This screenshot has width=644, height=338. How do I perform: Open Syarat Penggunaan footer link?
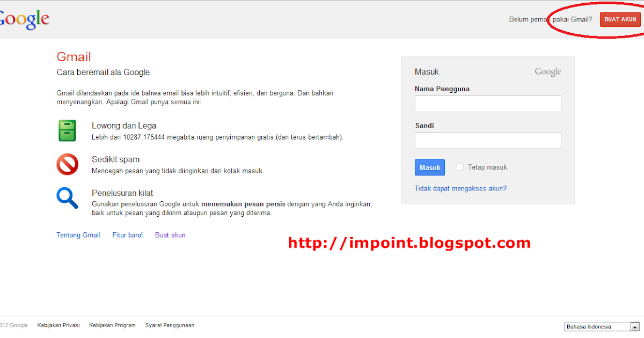pyautogui.click(x=170, y=325)
